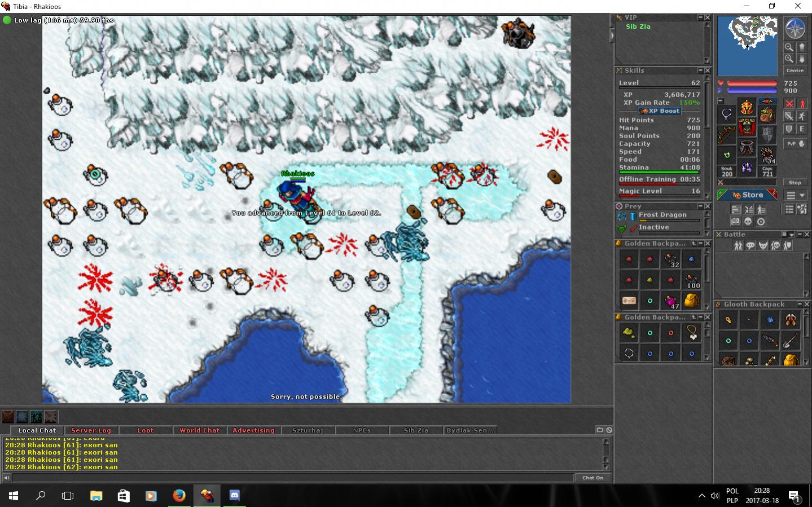812x507 pixels.
Task: Open the Szturhaj chat tab
Action: coord(308,430)
